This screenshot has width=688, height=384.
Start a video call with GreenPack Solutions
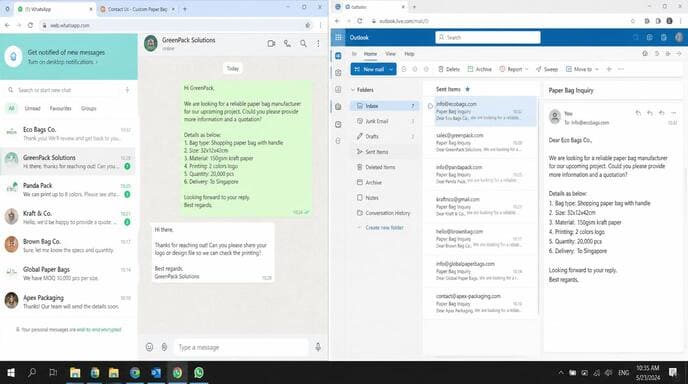pyautogui.click(x=271, y=43)
